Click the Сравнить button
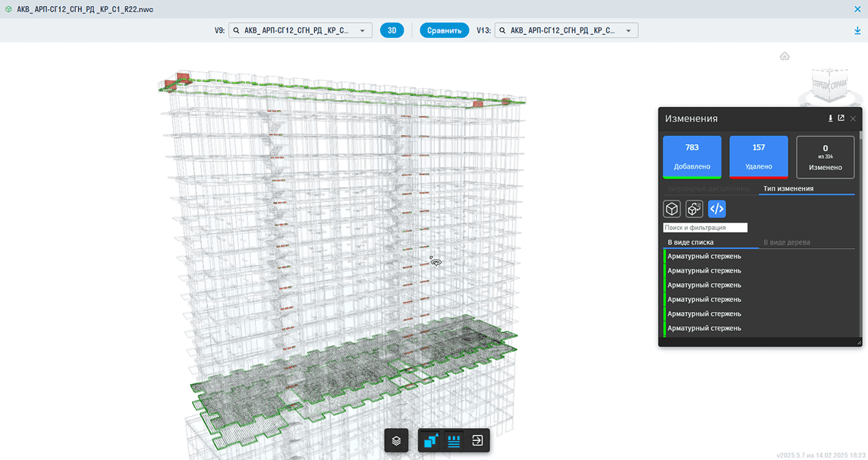868x460 pixels. [444, 31]
